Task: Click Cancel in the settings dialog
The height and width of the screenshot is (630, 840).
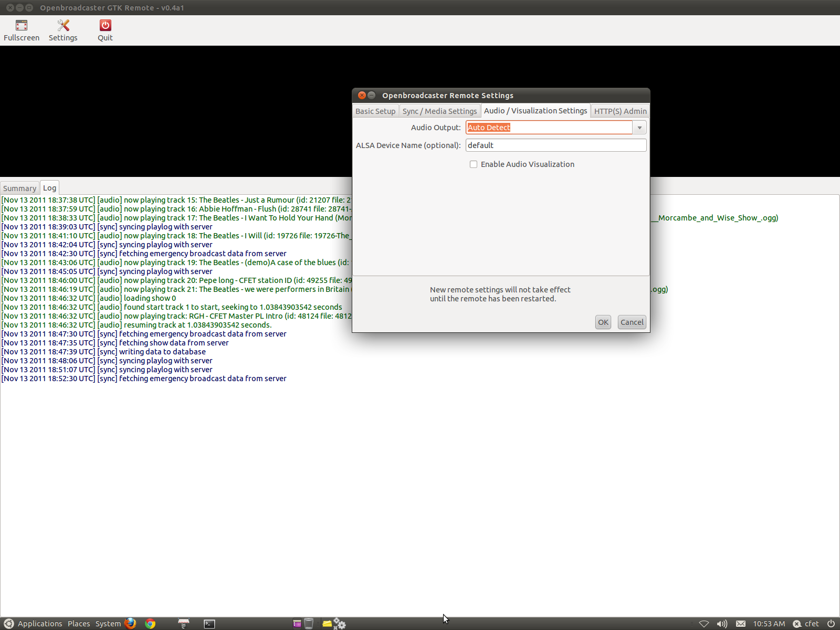Action: pyautogui.click(x=632, y=322)
